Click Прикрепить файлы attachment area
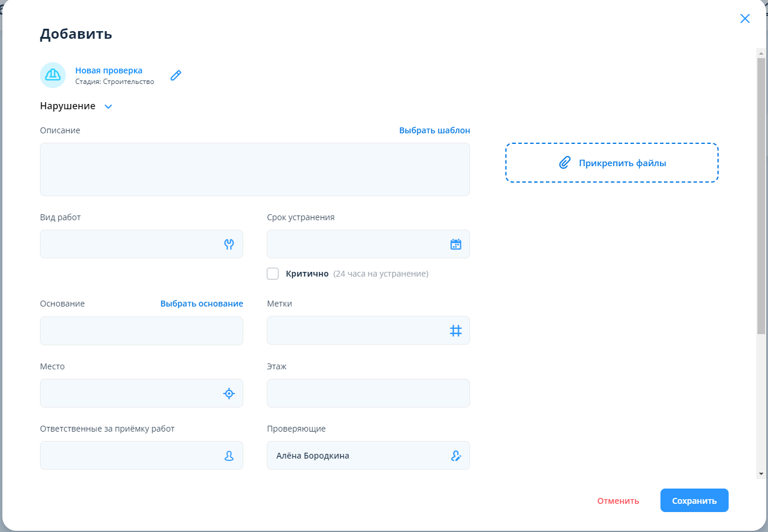 click(612, 163)
